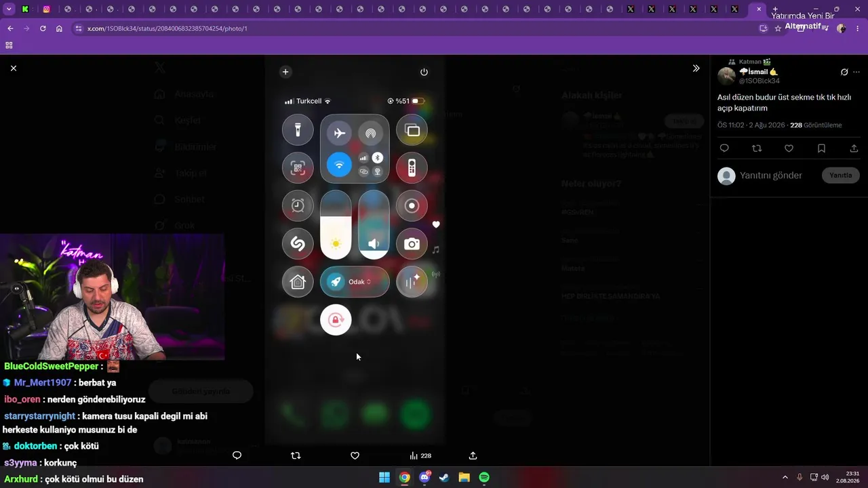Click the volume slider in the control center
The width and height of the screenshot is (868, 488).
pos(374,224)
